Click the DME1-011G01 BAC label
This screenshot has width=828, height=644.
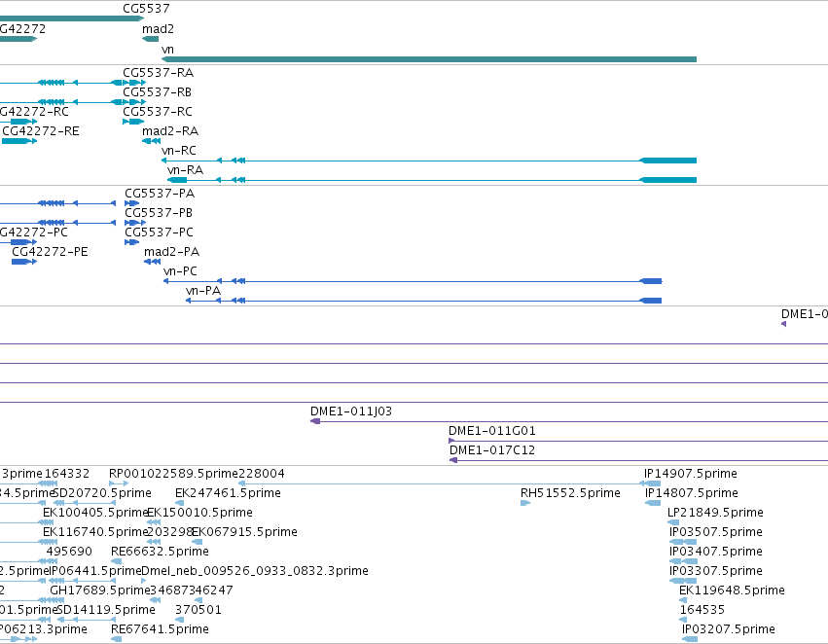492,431
